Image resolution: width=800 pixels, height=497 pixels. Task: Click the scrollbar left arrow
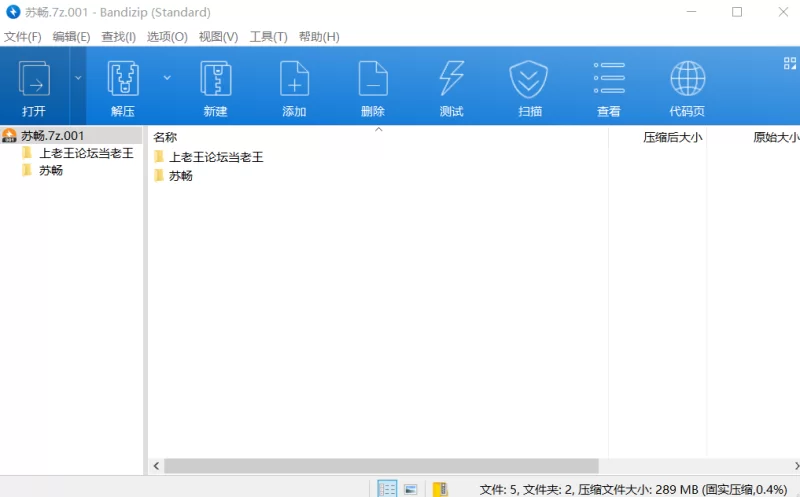point(156,466)
